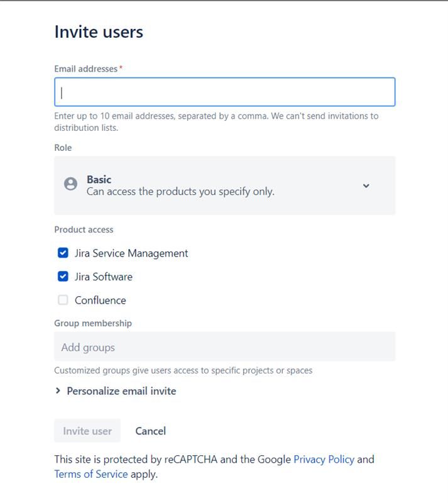Click 'Customized groups give users access' hint

click(x=183, y=370)
